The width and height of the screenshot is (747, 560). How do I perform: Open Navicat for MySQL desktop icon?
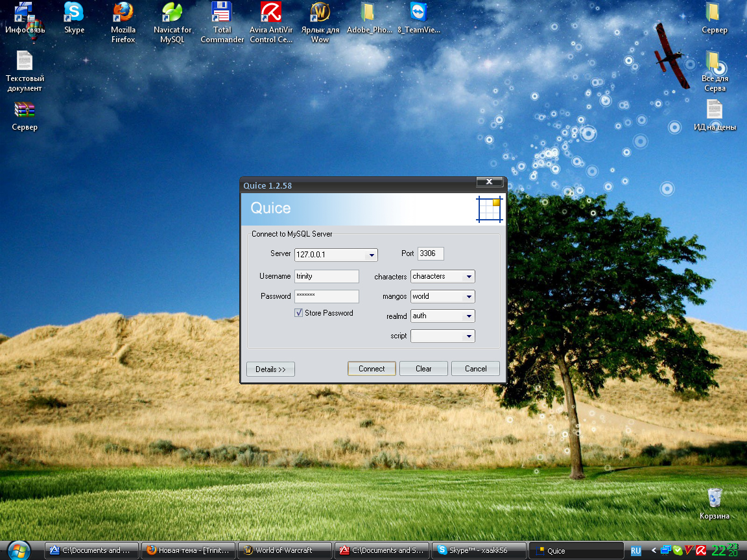tap(172, 23)
